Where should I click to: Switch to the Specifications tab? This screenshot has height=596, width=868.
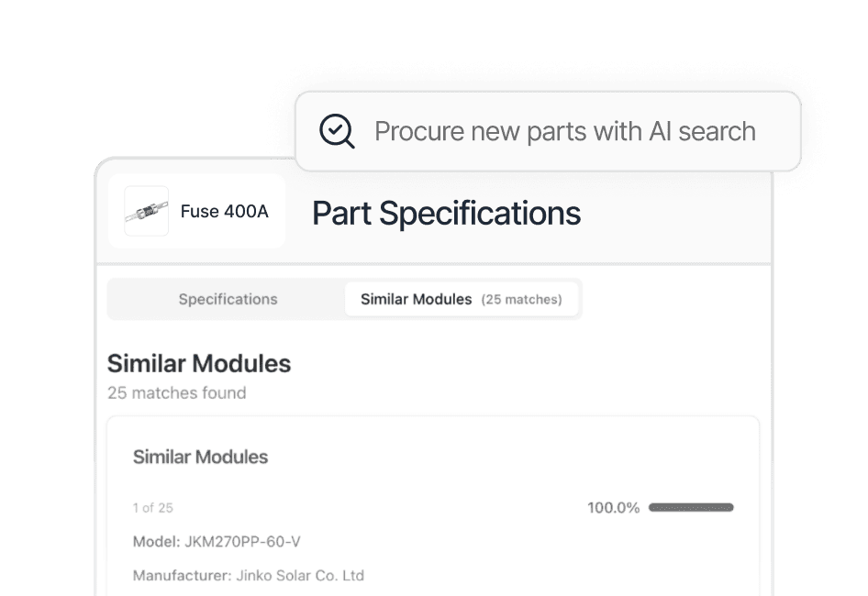pyautogui.click(x=228, y=299)
